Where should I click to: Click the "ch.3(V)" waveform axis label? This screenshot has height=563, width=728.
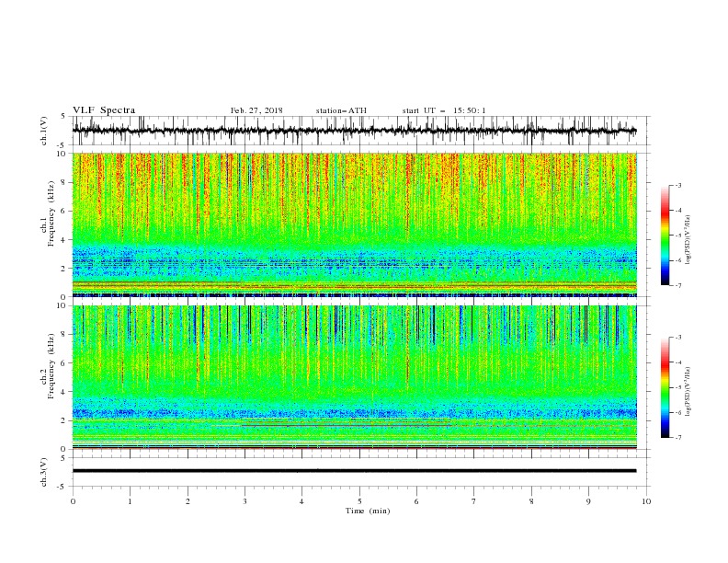(44, 472)
